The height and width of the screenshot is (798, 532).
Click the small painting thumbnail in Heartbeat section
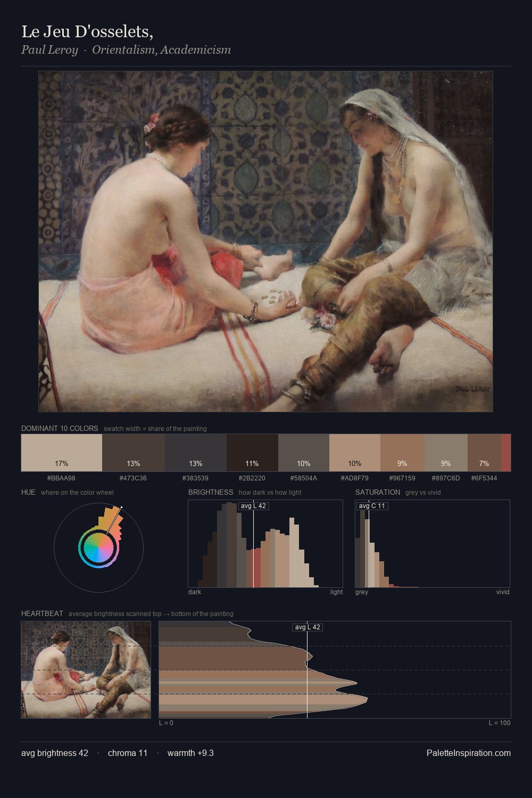pyautogui.click(x=86, y=670)
